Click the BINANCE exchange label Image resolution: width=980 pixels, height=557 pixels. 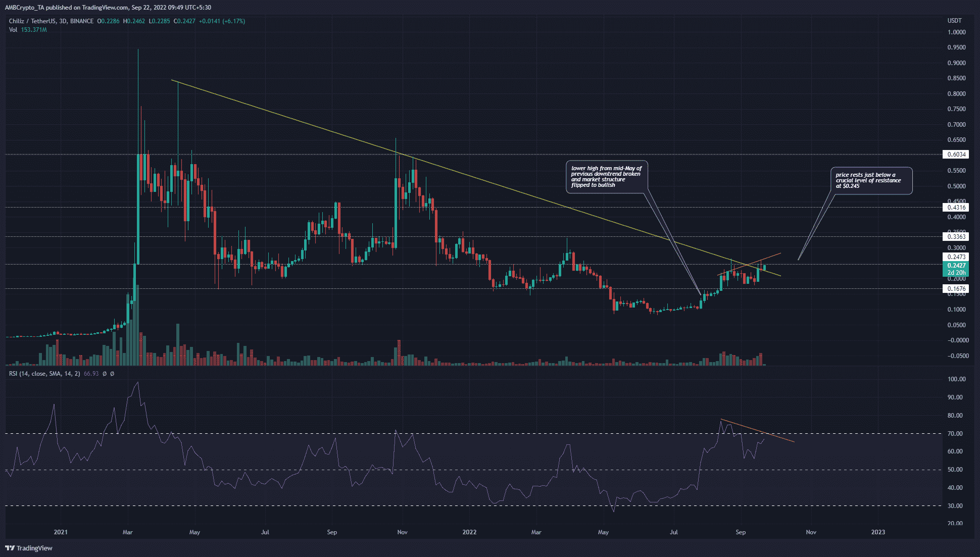pyautogui.click(x=82, y=21)
